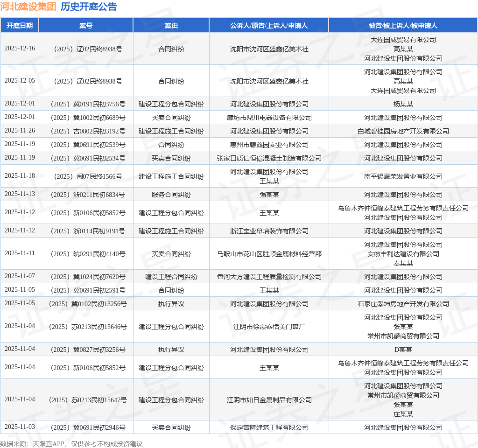
Task: Select case number 冀0691民初2539号
Action: click(88, 145)
